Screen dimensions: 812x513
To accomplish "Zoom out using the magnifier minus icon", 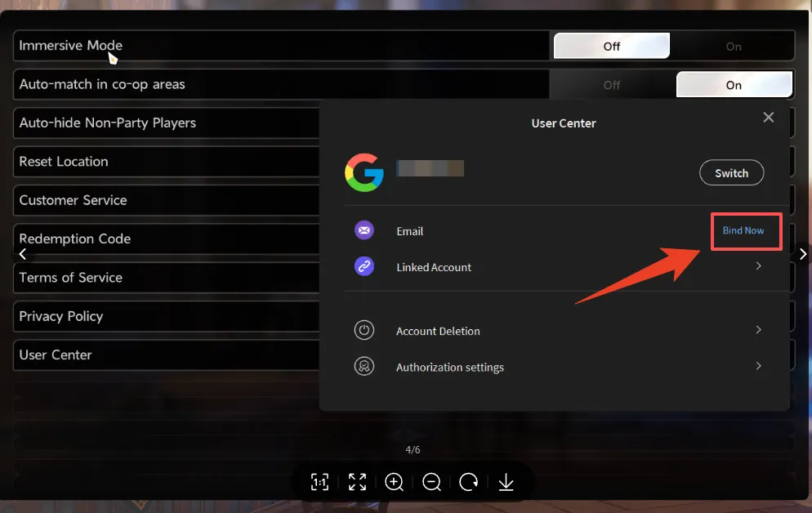I will pos(432,482).
